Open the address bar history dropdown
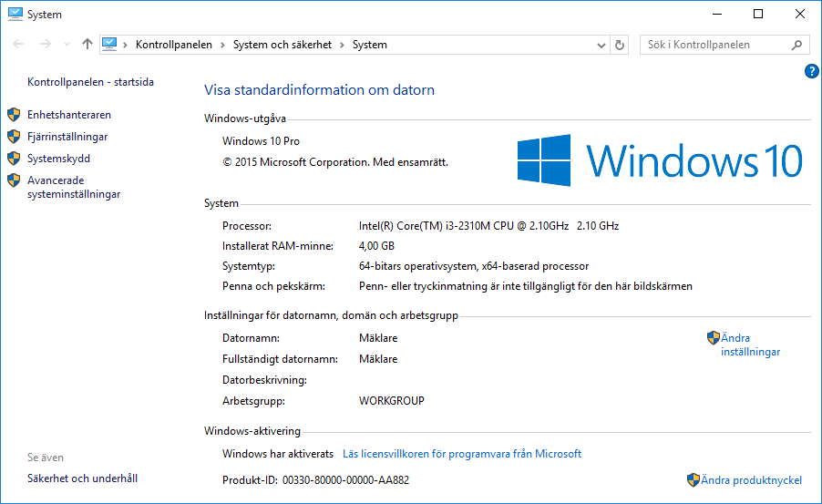Image resolution: width=822 pixels, height=504 pixels. click(601, 45)
